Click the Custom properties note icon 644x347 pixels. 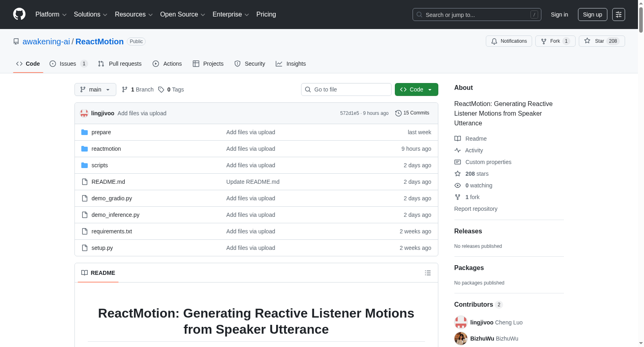[x=458, y=162]
